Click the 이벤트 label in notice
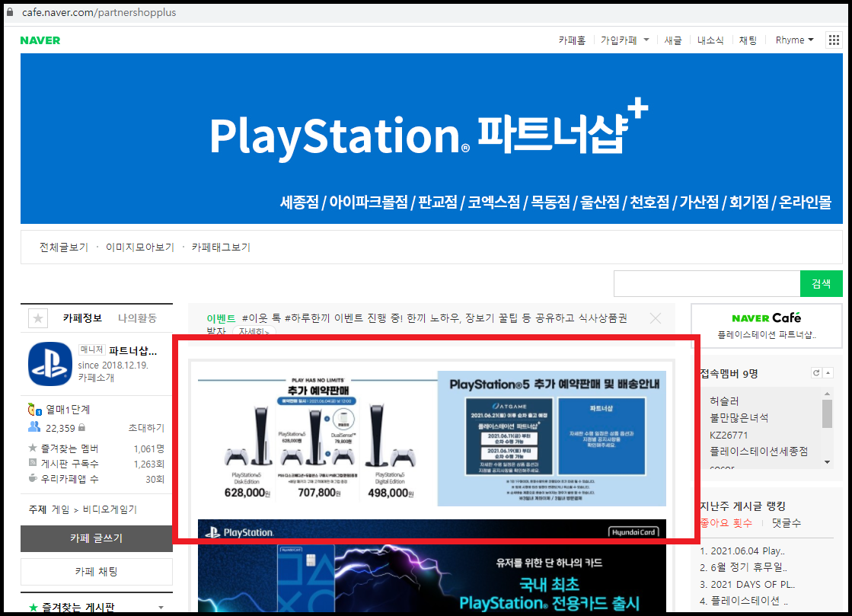 (x=221, y=318)
